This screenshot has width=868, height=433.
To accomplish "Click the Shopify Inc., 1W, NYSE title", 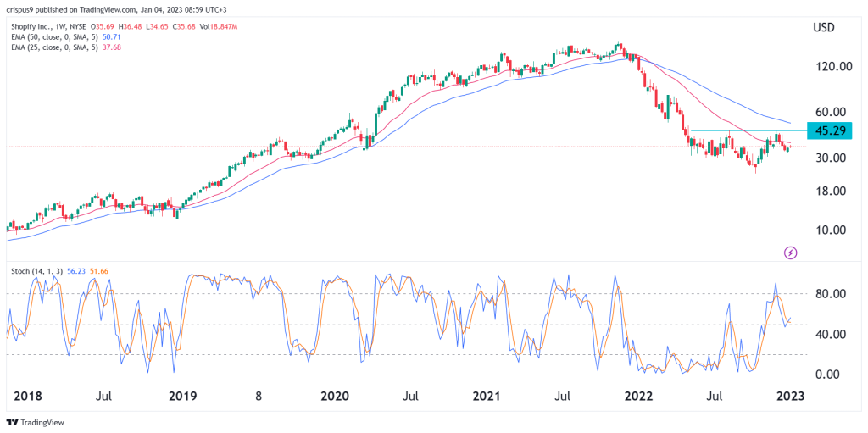I will [x=50, y=28].
